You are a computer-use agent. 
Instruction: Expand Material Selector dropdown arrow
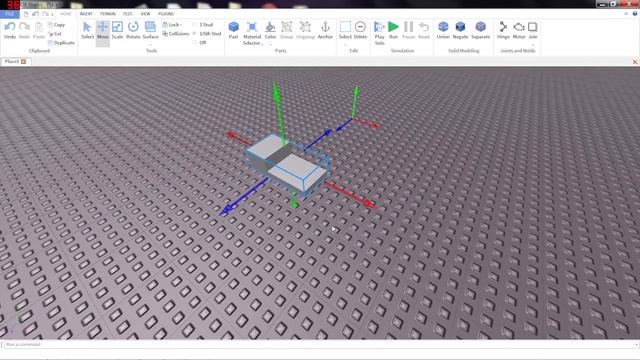coord(262,43)
